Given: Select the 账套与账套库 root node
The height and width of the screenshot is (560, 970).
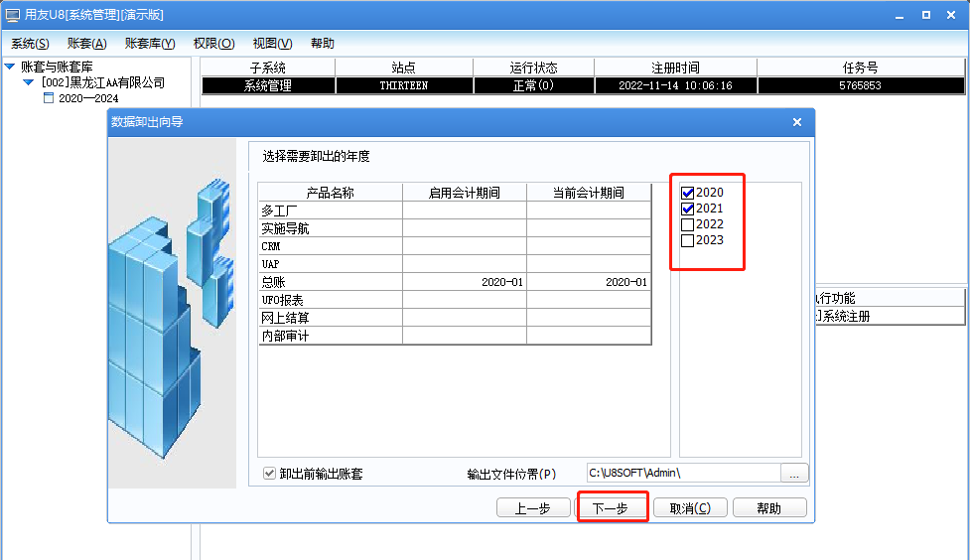Looking at the screenshot, I should (x=57, y=67).
